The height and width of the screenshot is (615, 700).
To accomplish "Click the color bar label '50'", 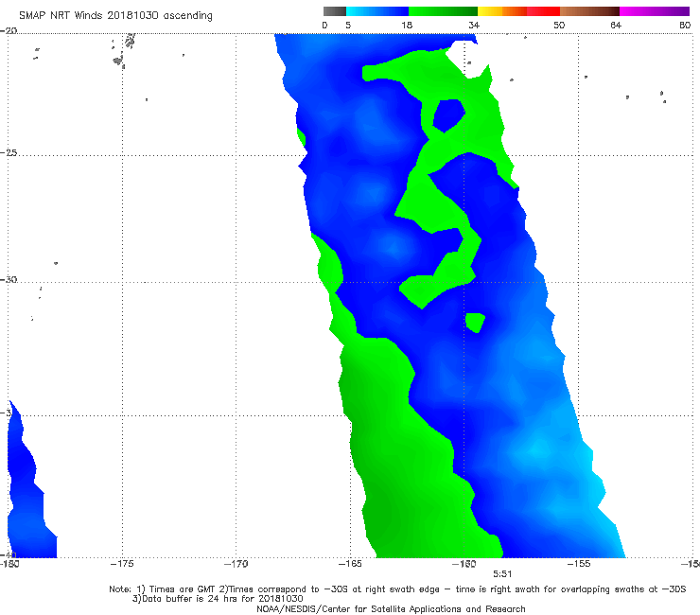I will tap(559, 25).
